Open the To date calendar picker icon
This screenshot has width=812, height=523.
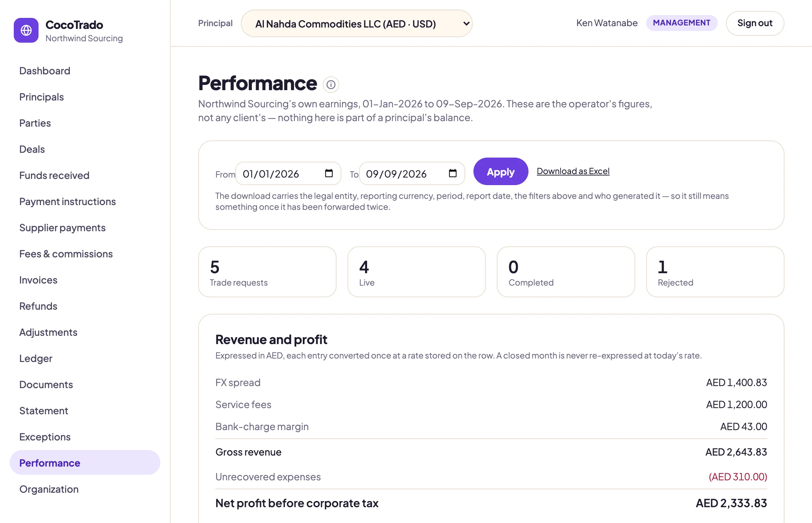[452, 173]
